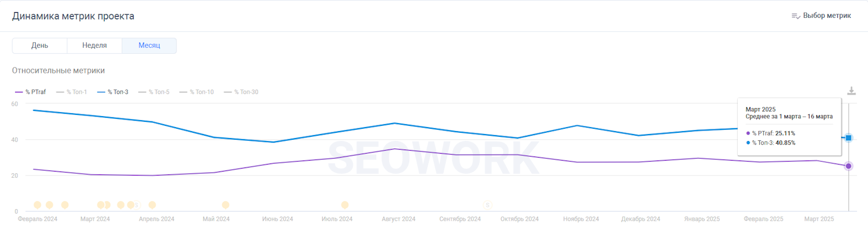Click the blue Топ-3 point for March 2025
Screen dimensions: 868x231
click(x=848, y=138)
